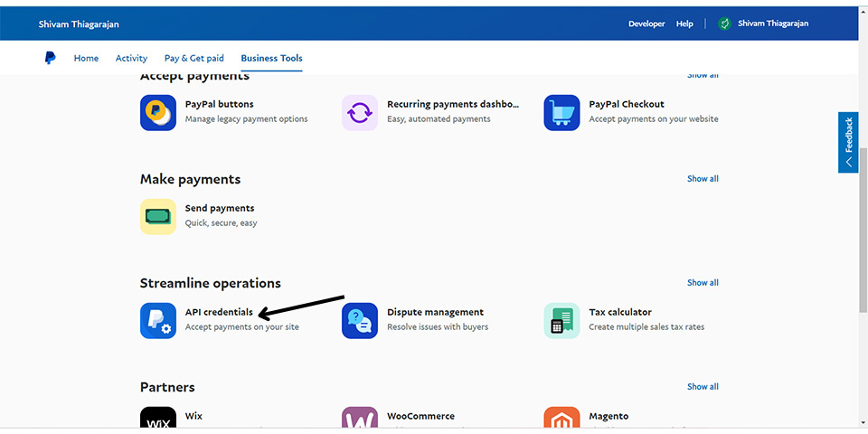Go to the Home tab
Screen dimensions: 868x434
tap(86, 58)
